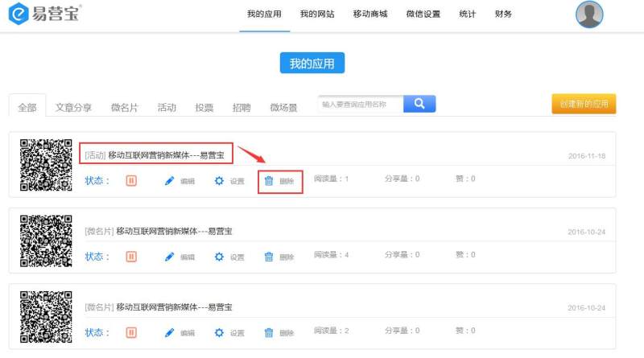Click the blue search magnifier button

(419, 104)
